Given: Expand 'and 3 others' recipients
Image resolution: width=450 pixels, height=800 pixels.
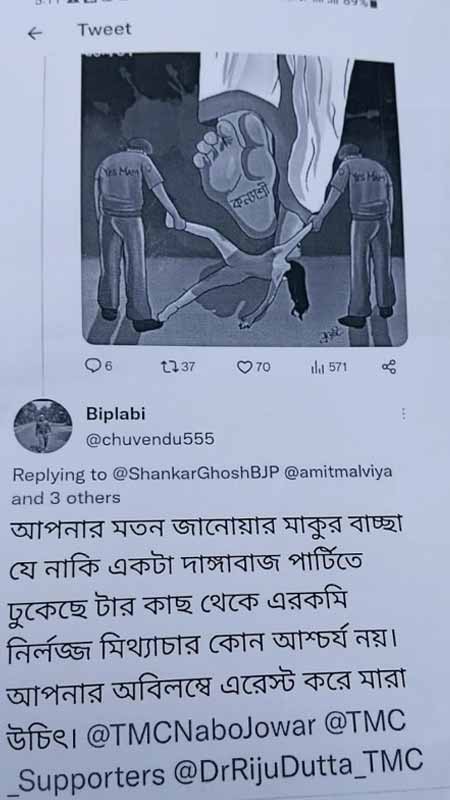Looking at the screenshot, I should tap(66, 498).
